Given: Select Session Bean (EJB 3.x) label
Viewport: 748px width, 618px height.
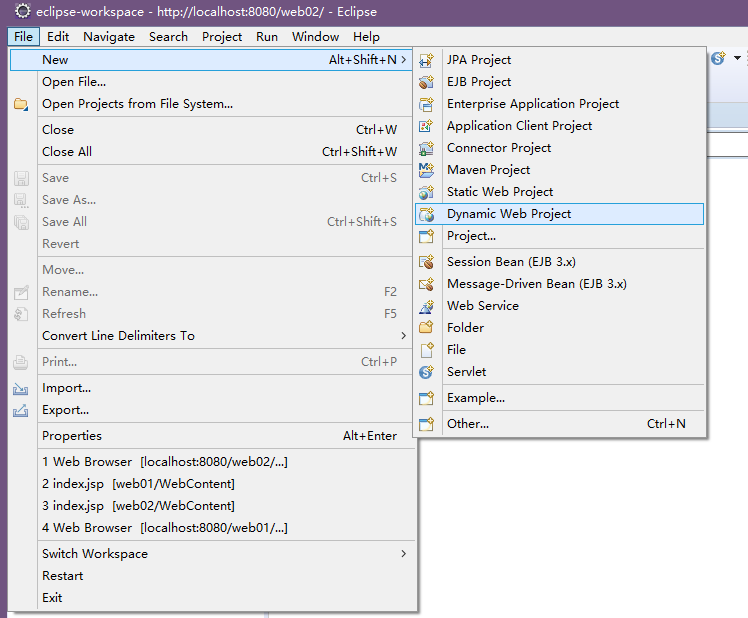Looking at the screenshot, I should 511,262.
